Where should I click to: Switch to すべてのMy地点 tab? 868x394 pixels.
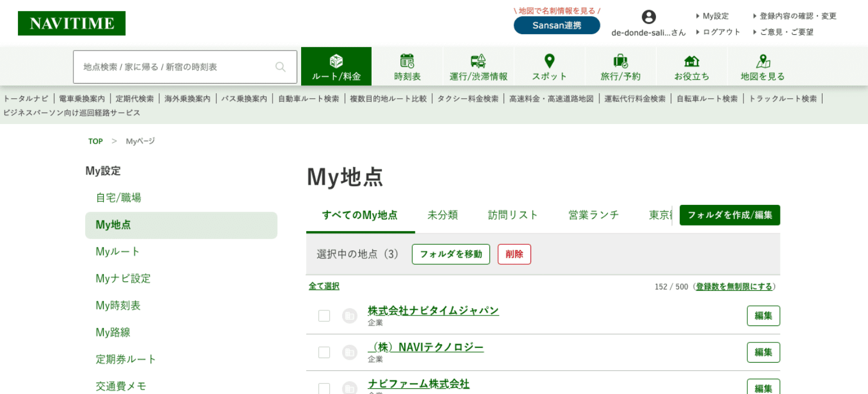(x=360, y=215)
